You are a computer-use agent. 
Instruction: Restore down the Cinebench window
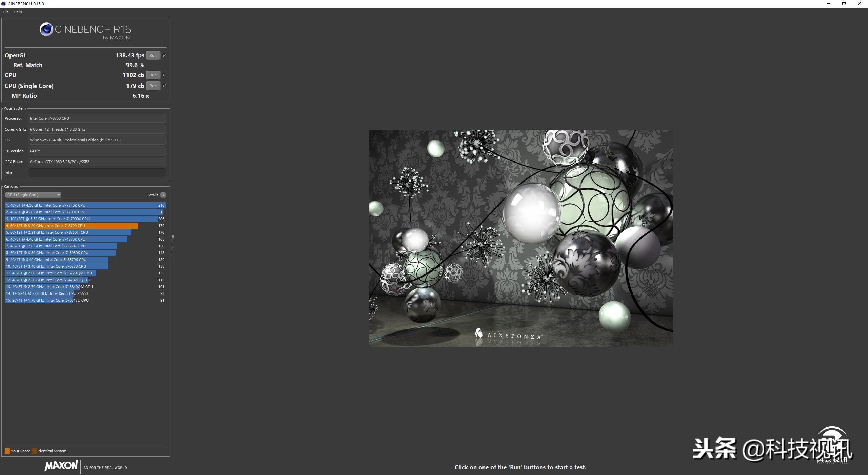[844, 4]
